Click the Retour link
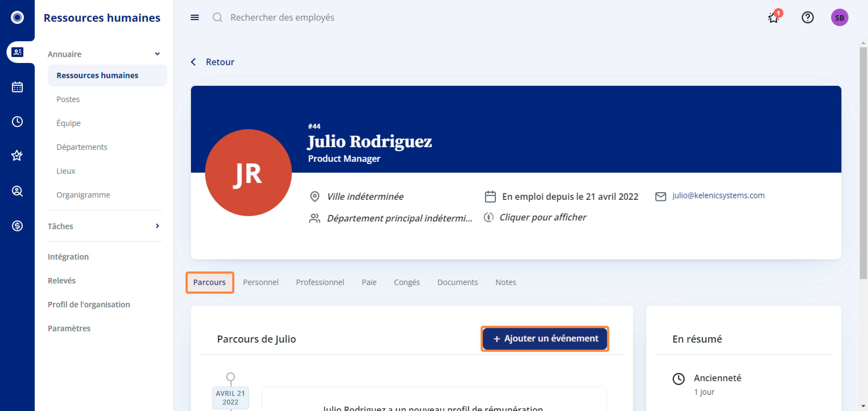 [x=220, y=62]
